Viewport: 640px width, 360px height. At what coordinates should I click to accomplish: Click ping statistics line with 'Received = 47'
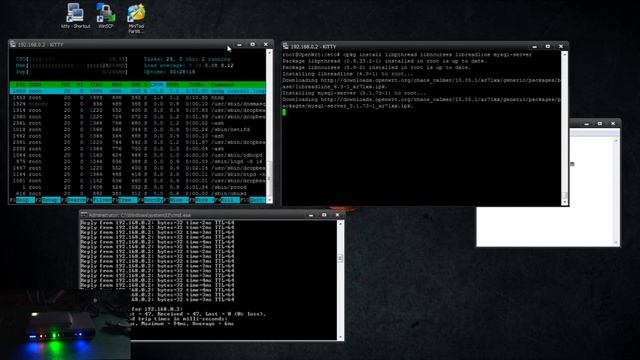pyautogui.click(x=199, y=314)
